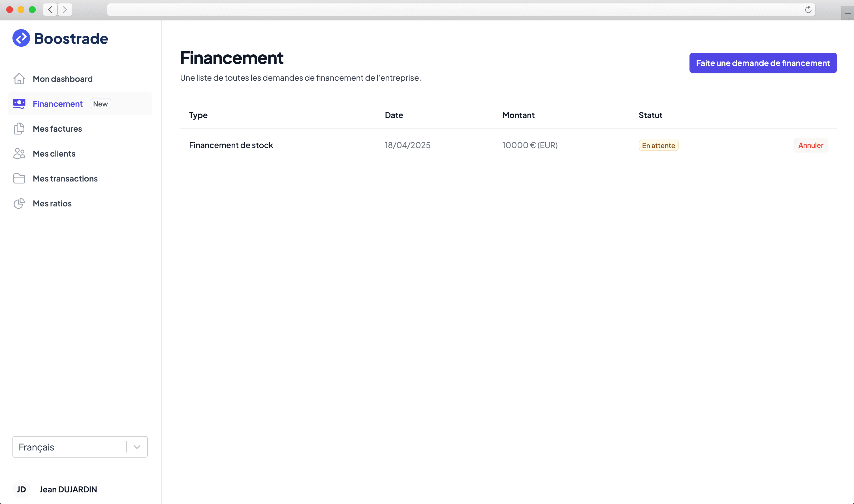This screenshot has width=854, height=504.
Task: Expand language selector chevron arrow
Action: pyautogui.click(x=137, y=447)
